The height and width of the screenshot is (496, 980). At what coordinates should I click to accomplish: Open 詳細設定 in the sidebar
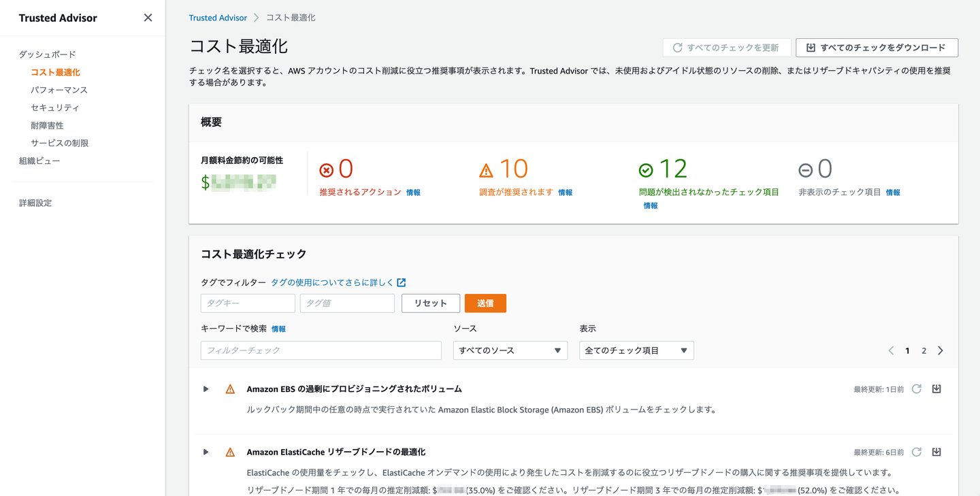point(35,203)
